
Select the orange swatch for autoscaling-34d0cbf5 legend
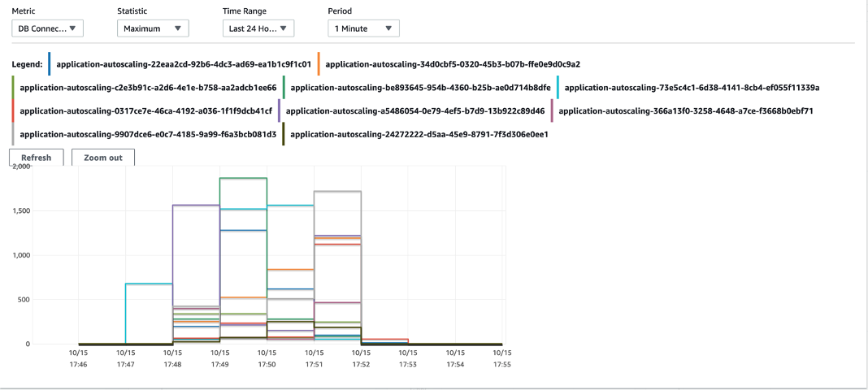[319, 63]
